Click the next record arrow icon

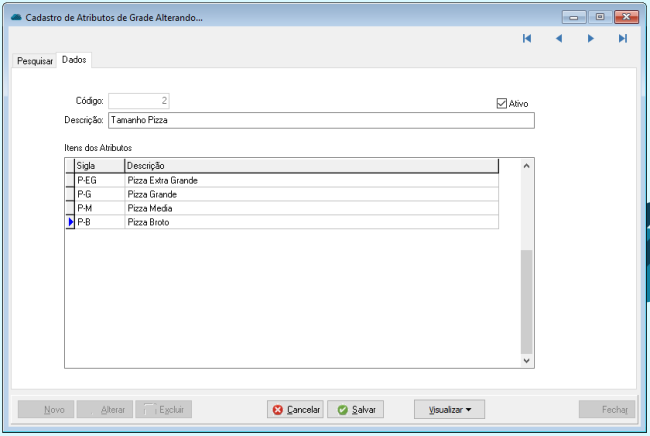click(x=591, y=39)
